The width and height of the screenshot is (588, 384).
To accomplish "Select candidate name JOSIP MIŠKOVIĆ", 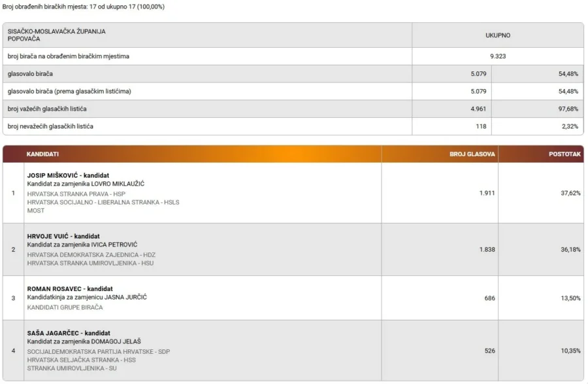I will pyautogui.click(x=52, y=175).
